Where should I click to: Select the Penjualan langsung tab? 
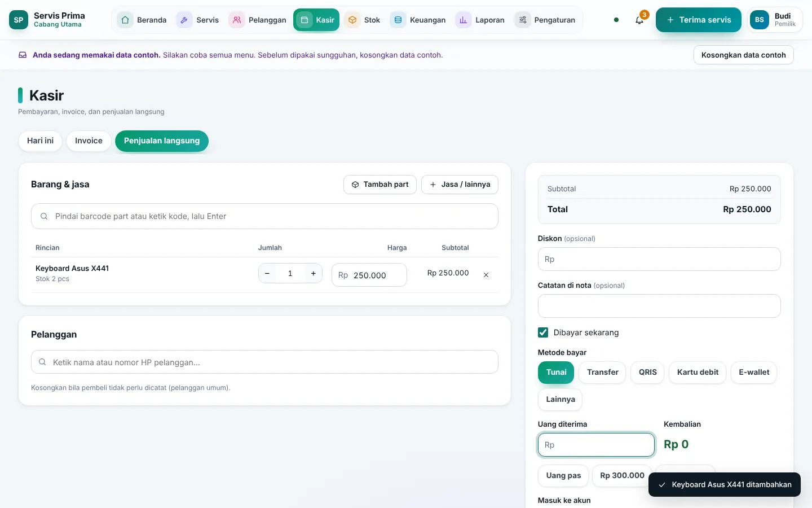[162, 141]
